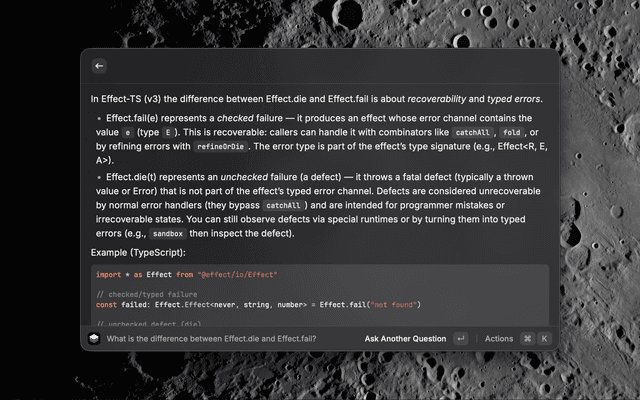Click the fold inline code chip
Image resolution: width=640 pixels, height=400 pixels.
tap(511, 132)
